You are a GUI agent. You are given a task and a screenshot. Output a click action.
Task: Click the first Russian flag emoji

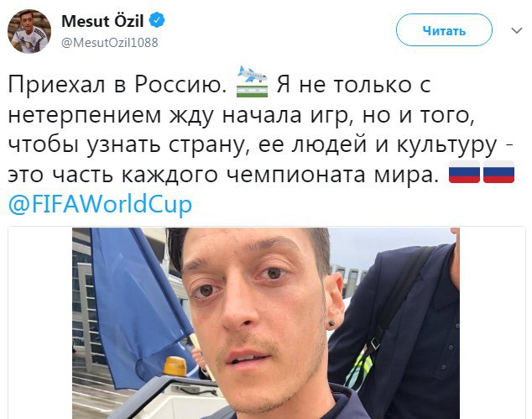(x=464, y=172)
